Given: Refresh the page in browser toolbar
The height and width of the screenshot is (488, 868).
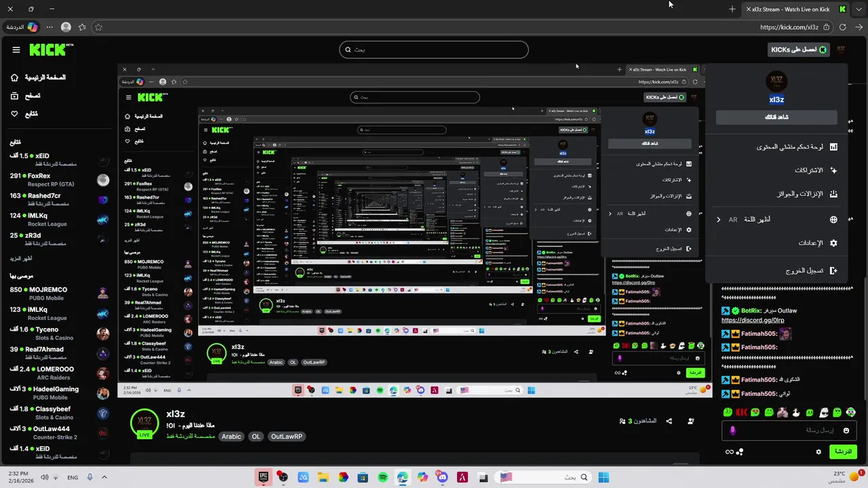Looking at the screenshot, I should pyautogui.click(x=842, y=27).
